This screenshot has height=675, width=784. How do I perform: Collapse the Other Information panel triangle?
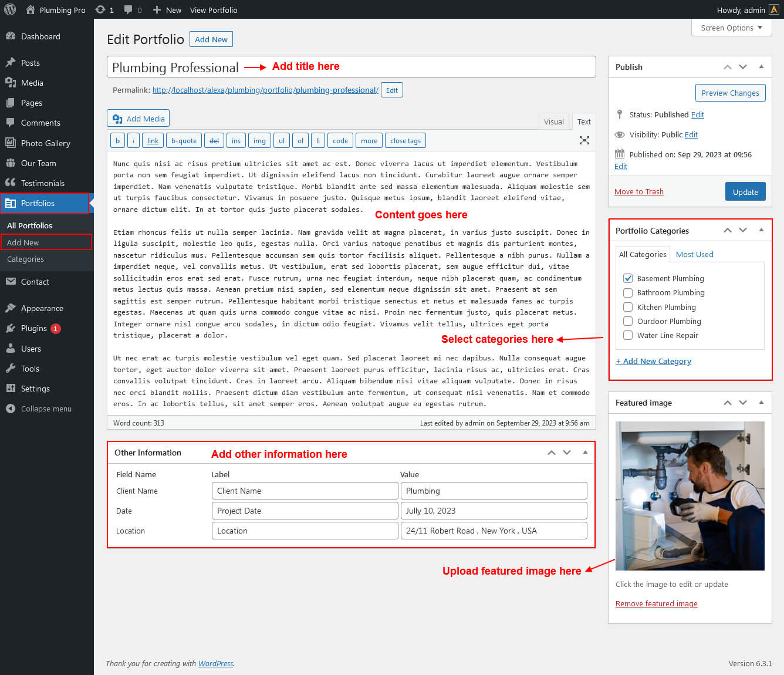click(x=585, y=452)
